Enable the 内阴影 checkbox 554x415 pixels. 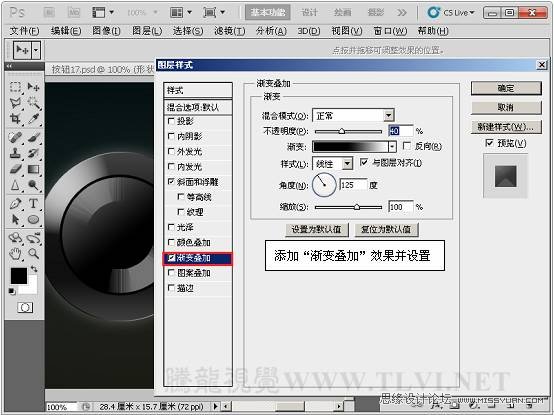pos(171,136)
